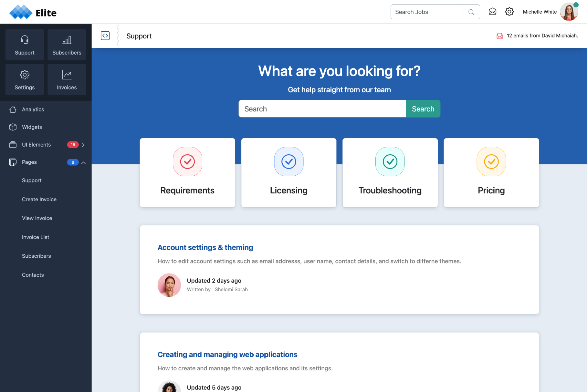Click the magnifier in the Search Jobs field
The width and height of the screenshot is (588, 392).
[x=471, y=12]
